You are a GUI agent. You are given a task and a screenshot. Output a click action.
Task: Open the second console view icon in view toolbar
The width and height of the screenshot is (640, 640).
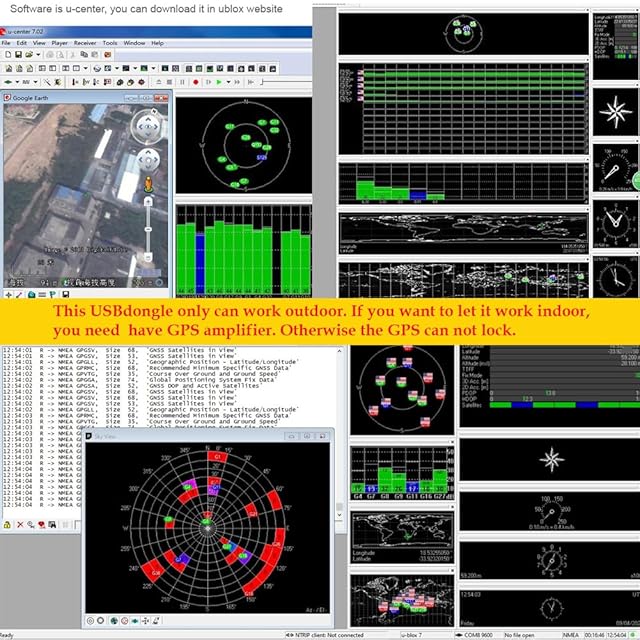18,68
